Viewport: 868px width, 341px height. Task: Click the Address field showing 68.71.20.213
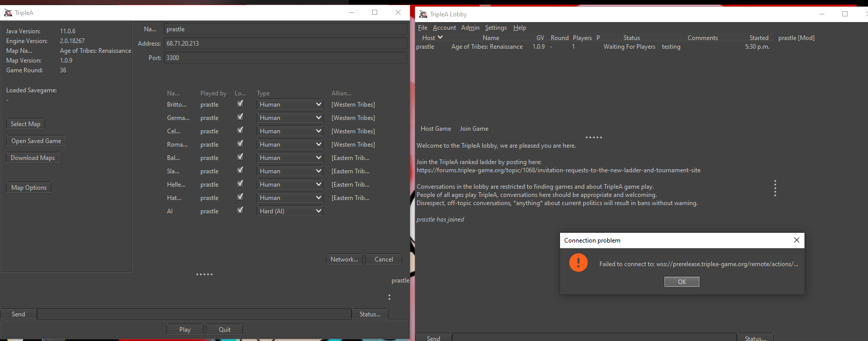click(x=285, y=44)
